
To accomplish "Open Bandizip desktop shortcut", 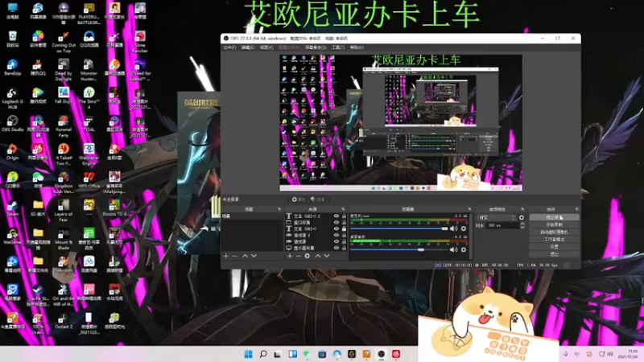I will [x=12, y=68].
